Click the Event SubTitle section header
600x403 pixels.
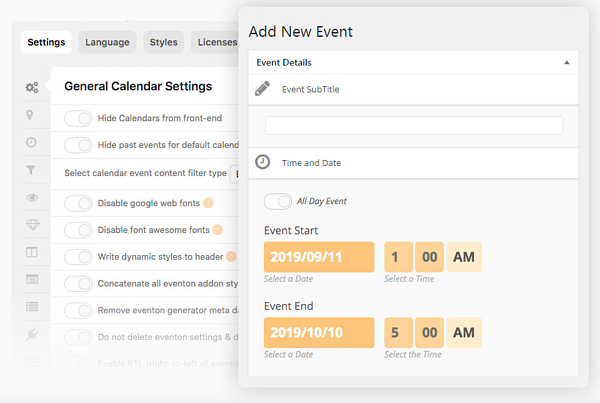coord(413,89)
